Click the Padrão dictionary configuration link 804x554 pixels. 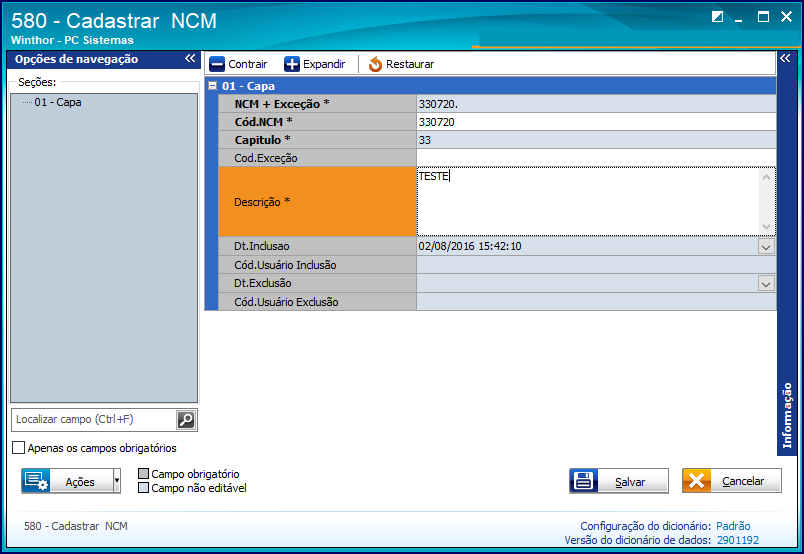(733, 526)
